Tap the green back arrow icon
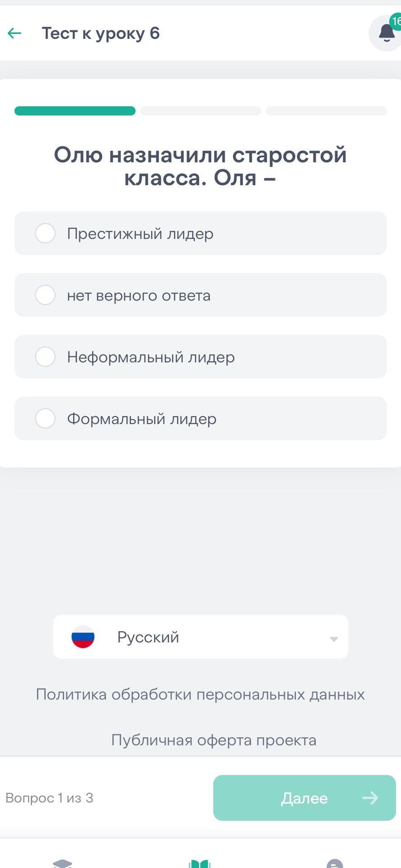The image size is (401, 868). pyautogui.click(x=14, y=33)
